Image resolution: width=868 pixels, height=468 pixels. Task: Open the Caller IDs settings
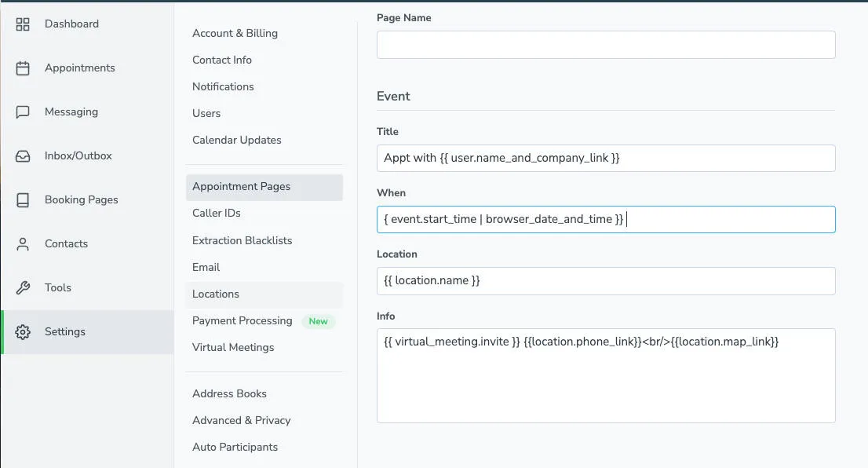click(x=216, y=213)
